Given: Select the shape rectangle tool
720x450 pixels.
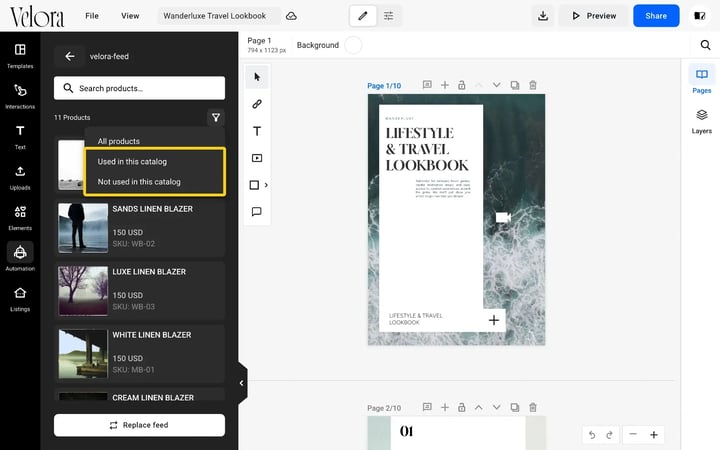Looking at the screenshot, I should click(254, 185).
